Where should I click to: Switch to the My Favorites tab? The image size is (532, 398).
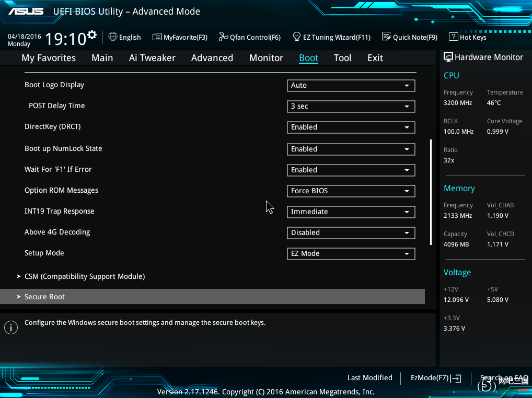(49, 58)
